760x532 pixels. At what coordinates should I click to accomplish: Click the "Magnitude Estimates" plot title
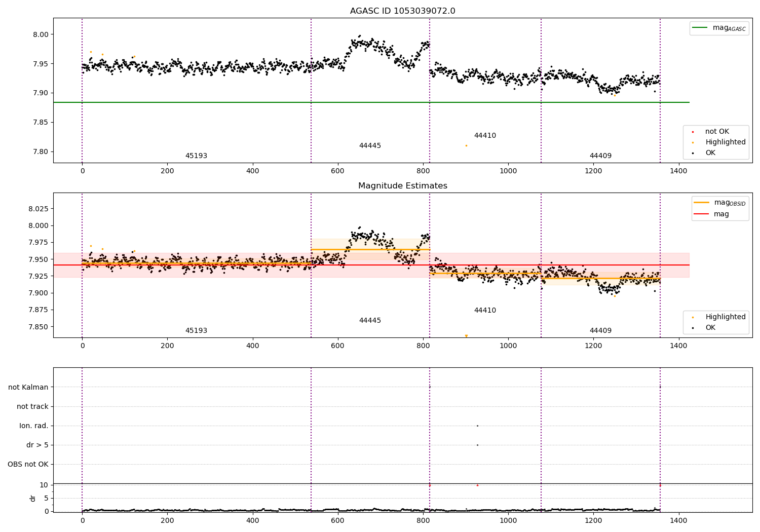tap(402, 186)
